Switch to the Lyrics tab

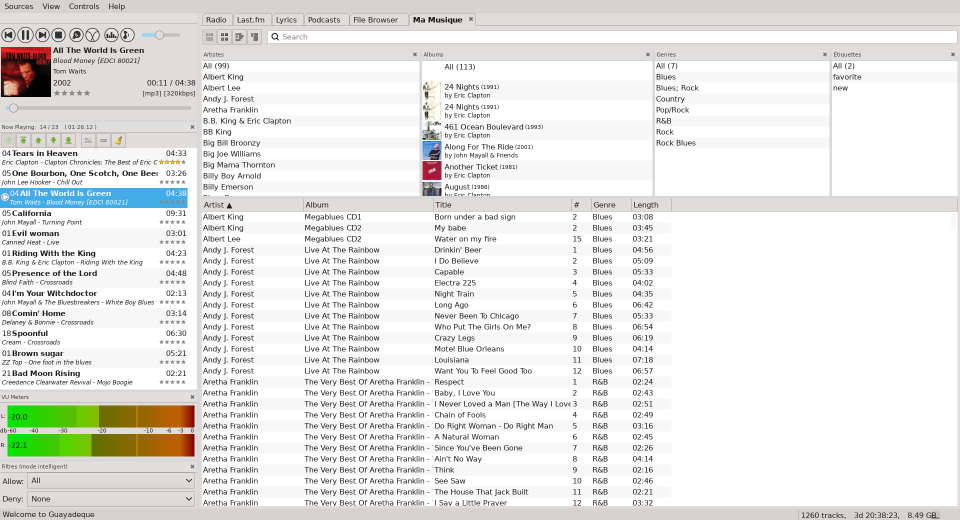click(x=286, y=20)
